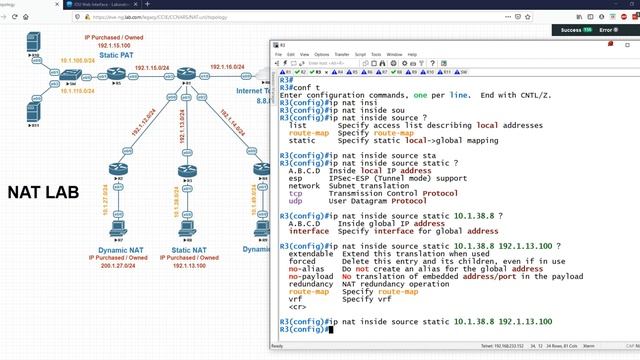The width and height of the screenshot is (640, 360).
Task: Switch to the R5 session tab
Action: pyautogui.click(x=352, y=72)
